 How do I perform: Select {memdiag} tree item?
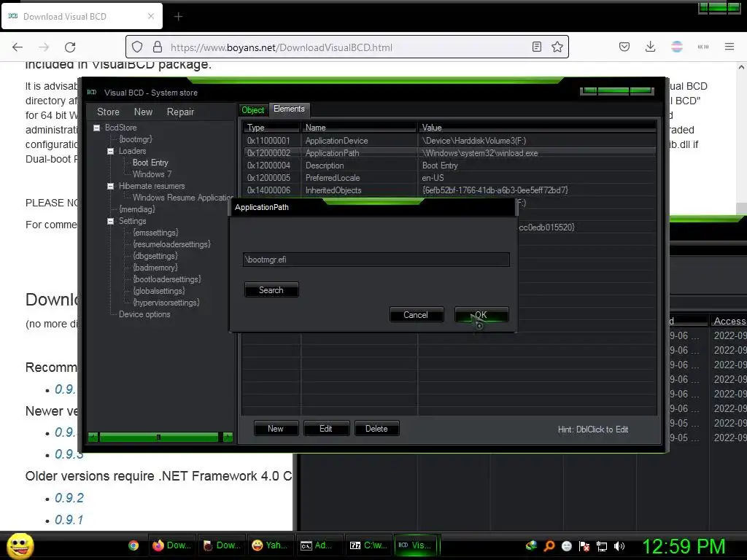click(137, 209)
